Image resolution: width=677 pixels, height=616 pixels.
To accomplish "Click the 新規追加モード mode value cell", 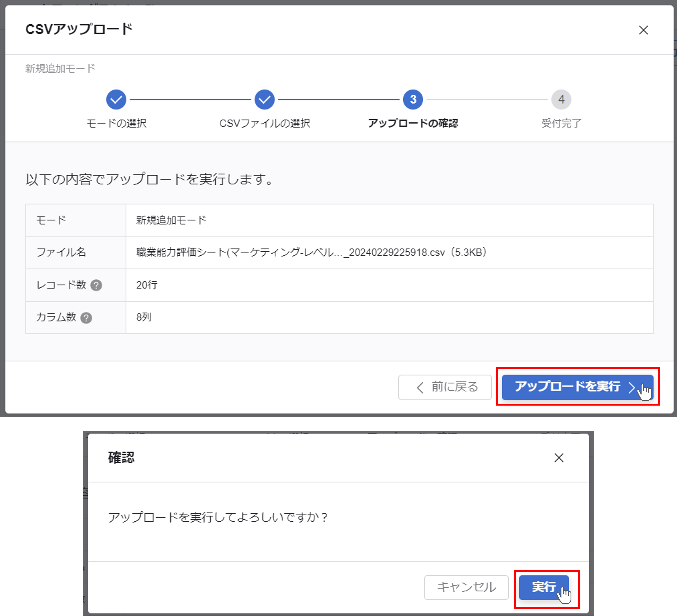I will [171, 220].
